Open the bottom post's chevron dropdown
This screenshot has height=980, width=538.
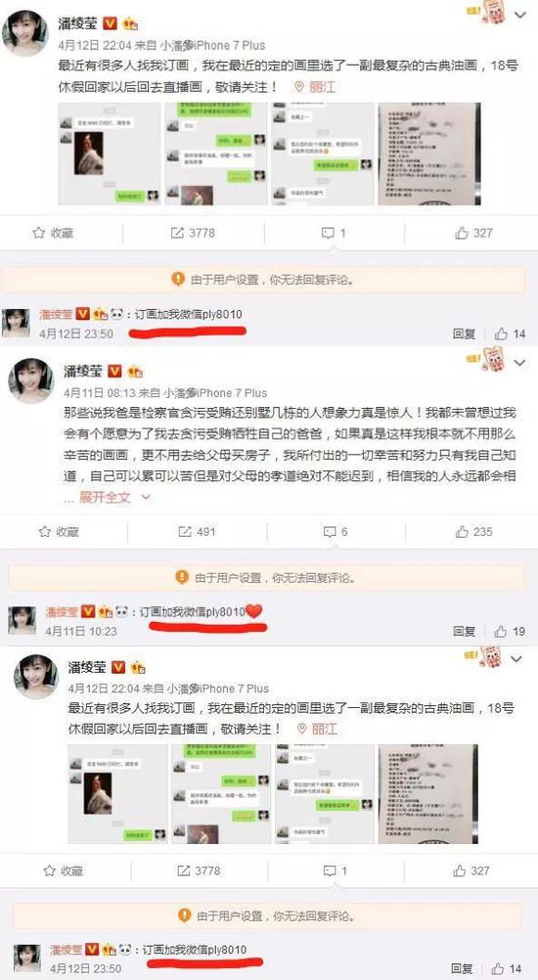[x=516, y=659]
